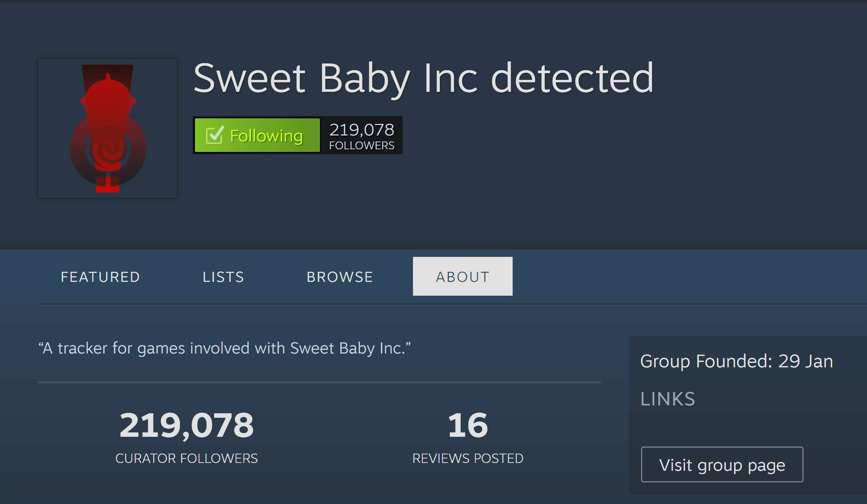Click the Sweet Baby Inc detected title
This screenshot has width=867, height=504.
pyautogui.click(x=424, y=77)
